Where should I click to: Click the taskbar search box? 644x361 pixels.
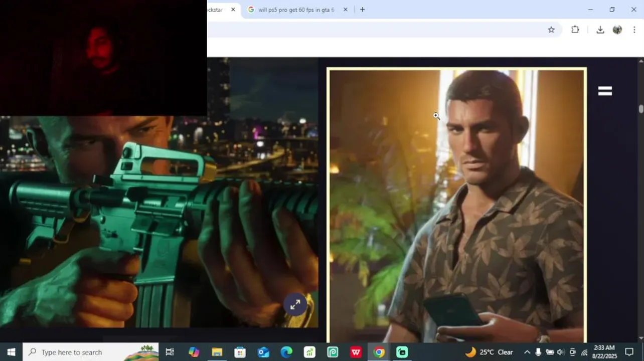[x=91, y=352]
